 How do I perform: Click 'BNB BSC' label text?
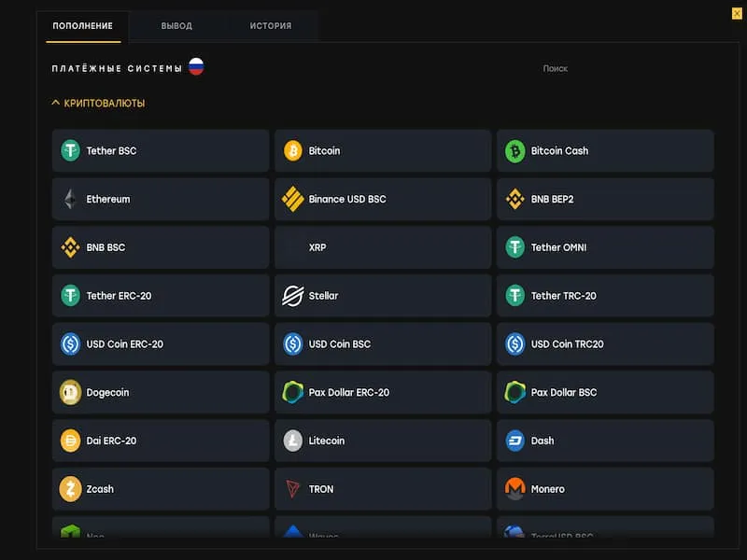click(x=106, y=247)
